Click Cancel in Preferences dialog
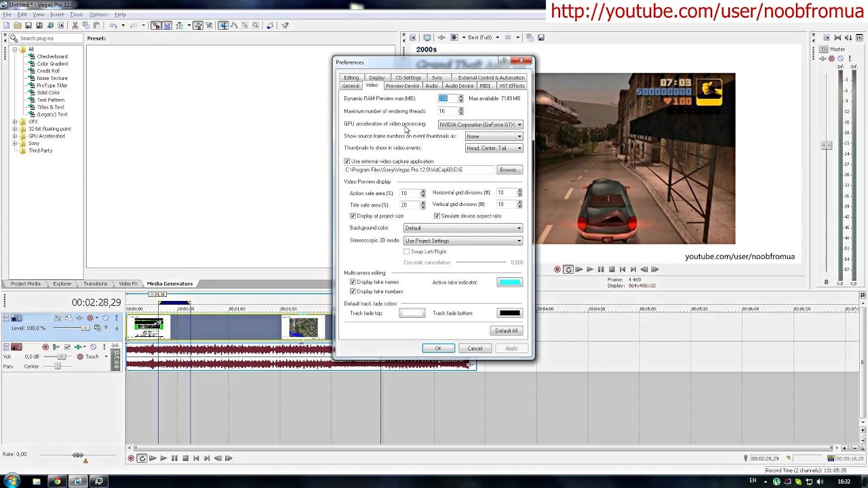 tap(475, 348)
